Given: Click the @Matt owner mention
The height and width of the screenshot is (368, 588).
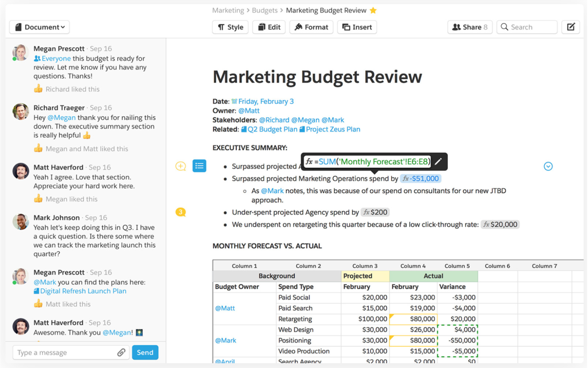Looking at the screenshot, I should point(249,111).
